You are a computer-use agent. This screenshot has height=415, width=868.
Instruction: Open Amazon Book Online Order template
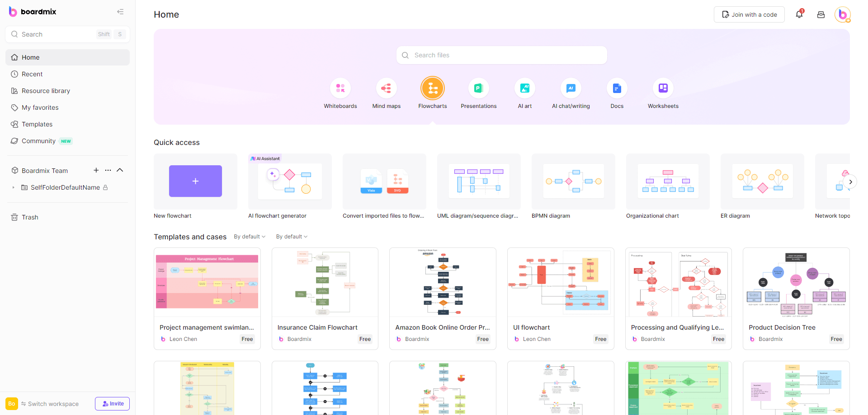tap(443, 298)
